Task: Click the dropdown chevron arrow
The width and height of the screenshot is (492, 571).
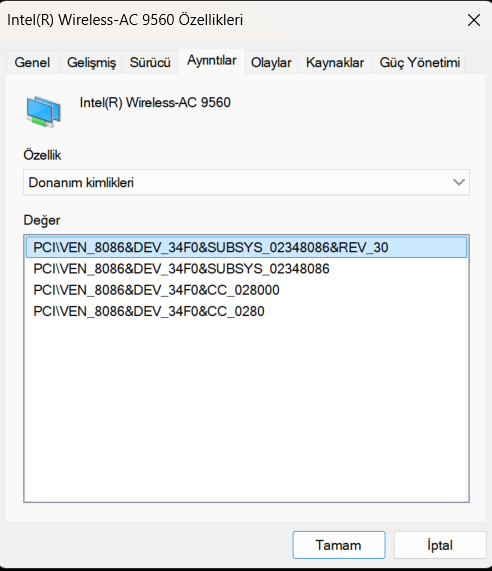Action: click(458, 182)
